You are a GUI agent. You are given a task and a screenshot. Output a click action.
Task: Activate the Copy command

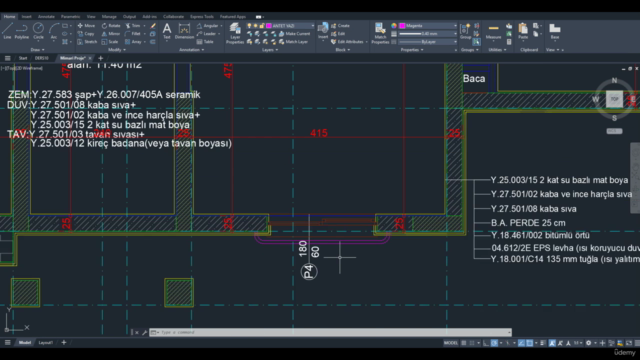[x=86, y=34]
